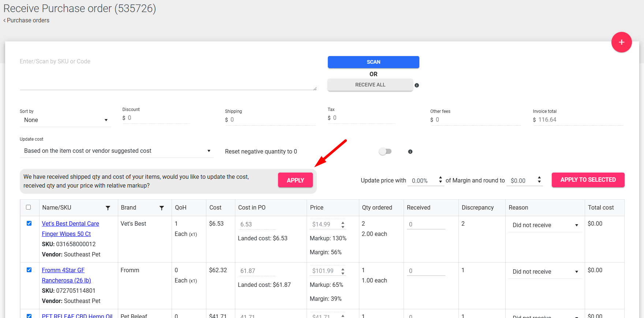Click Markup: 130% text
Viewport: 644px width, 318px height.
(328, 239)
